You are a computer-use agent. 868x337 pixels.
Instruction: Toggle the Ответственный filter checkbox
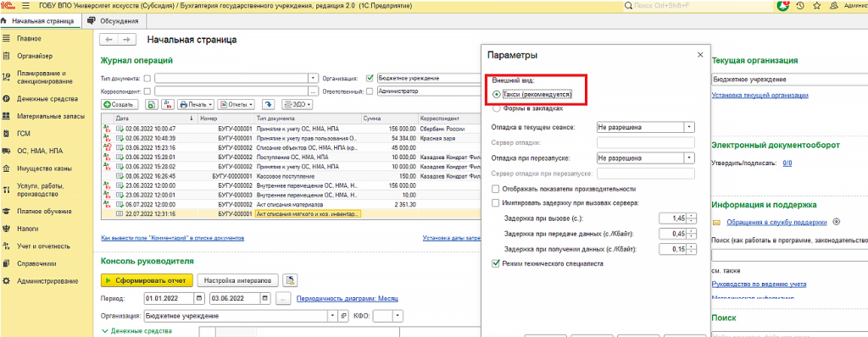[370, 91]
